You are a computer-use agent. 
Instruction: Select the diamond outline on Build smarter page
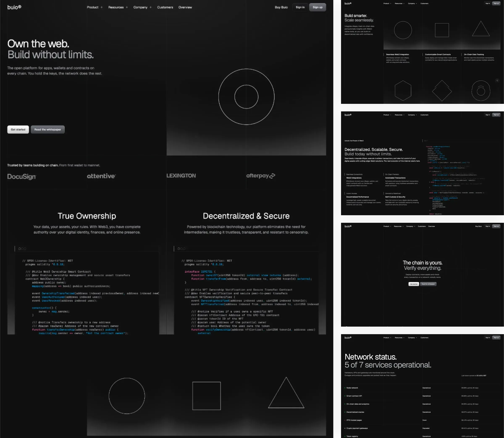[442, 91]
